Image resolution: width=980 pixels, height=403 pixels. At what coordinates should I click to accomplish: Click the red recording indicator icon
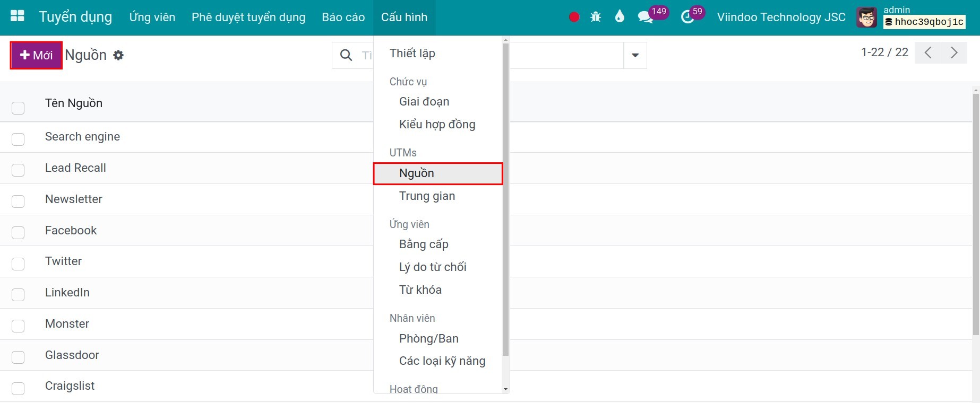click(x=574, y=17)
